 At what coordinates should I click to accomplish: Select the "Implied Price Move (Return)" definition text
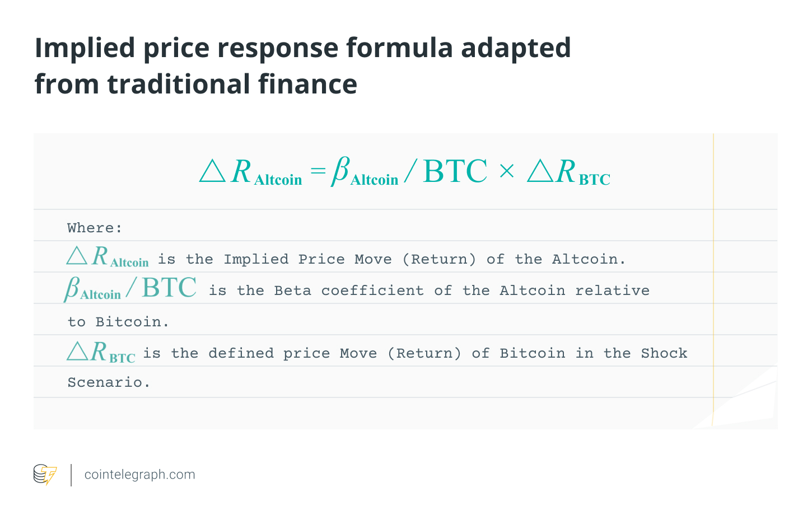coord(350,259)
